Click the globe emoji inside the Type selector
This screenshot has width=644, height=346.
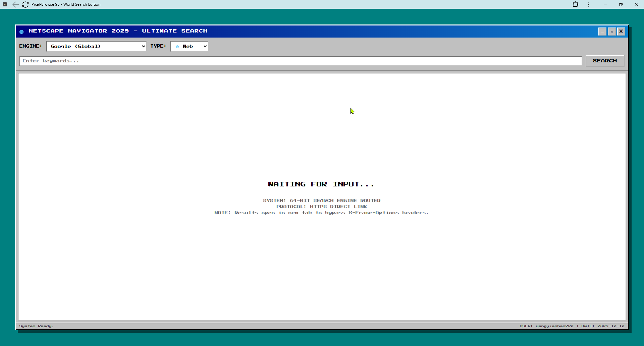[x=177, y=46]
